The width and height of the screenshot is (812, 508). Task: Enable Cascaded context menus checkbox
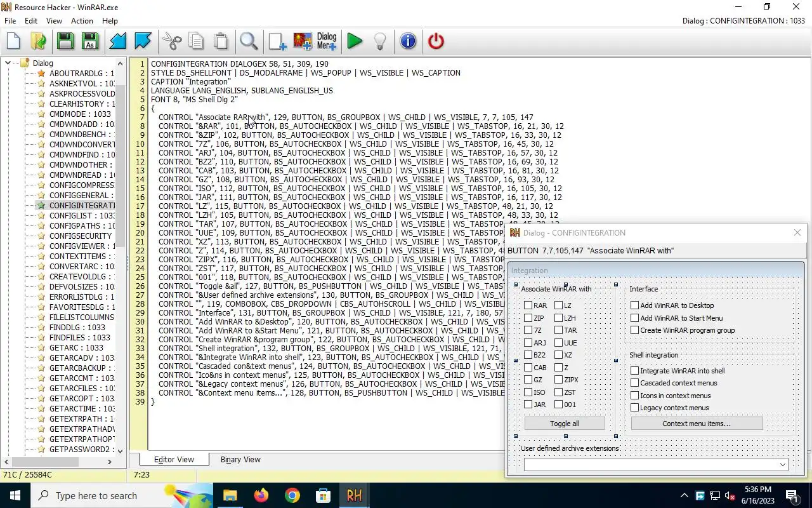click(x=634, y=383)
